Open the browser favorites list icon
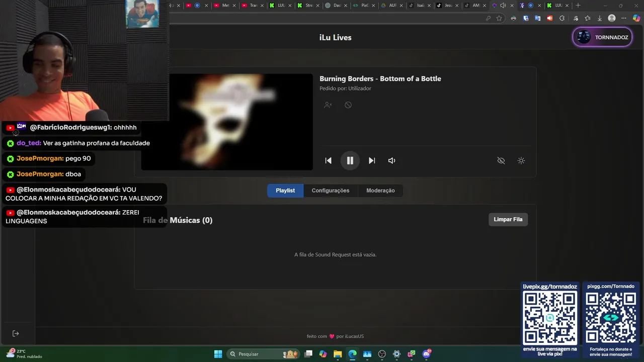Image resolution: width=644 pixels, height=362 pixels. [x=588, y=18]
